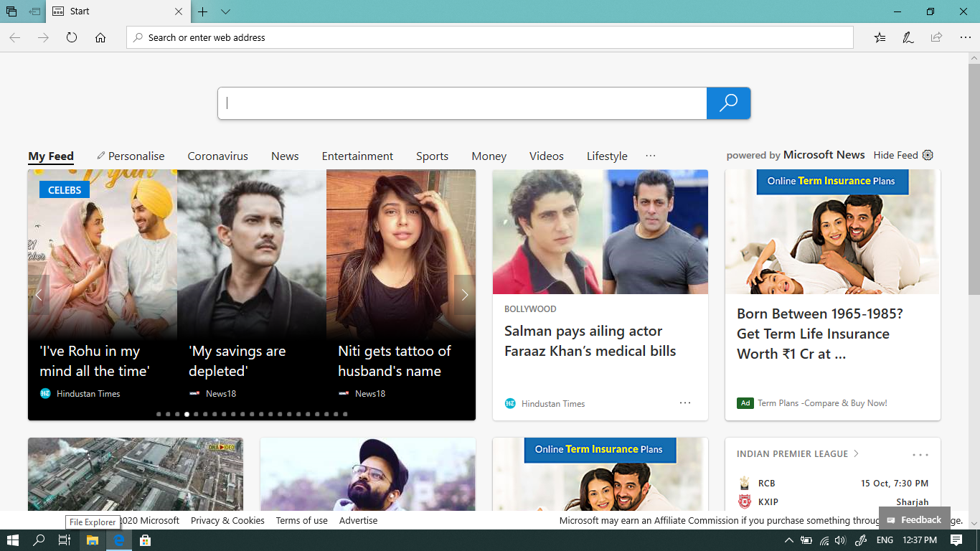Click the page search text box
Image resolution: width=980 pixels, height=551 pixels.
(x=462, y=103)
